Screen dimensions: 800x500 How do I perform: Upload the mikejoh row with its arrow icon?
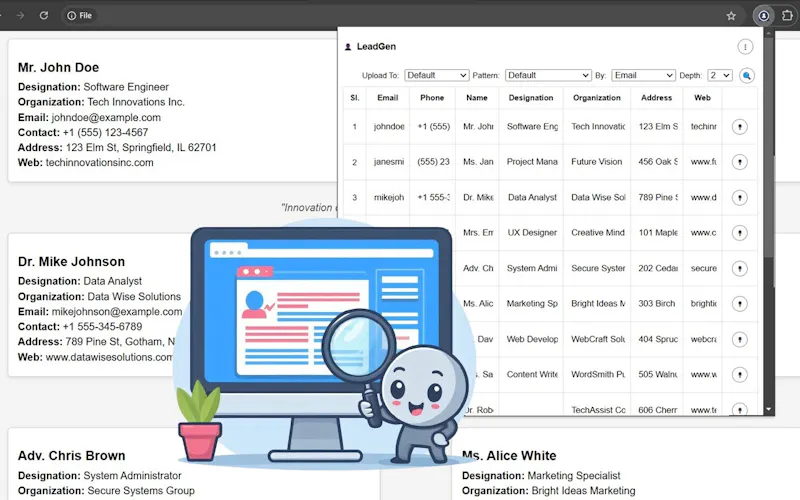[x=739, y=197]
